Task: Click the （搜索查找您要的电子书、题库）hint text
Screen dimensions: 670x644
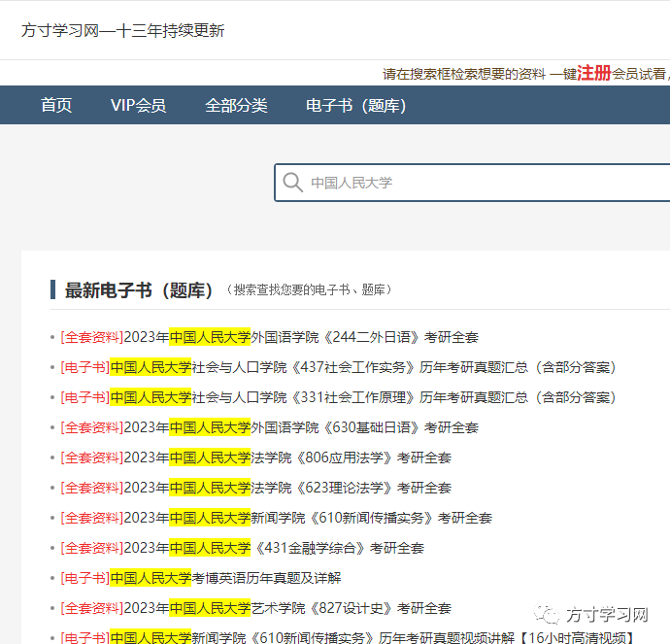Action: [x=308, y=289]
